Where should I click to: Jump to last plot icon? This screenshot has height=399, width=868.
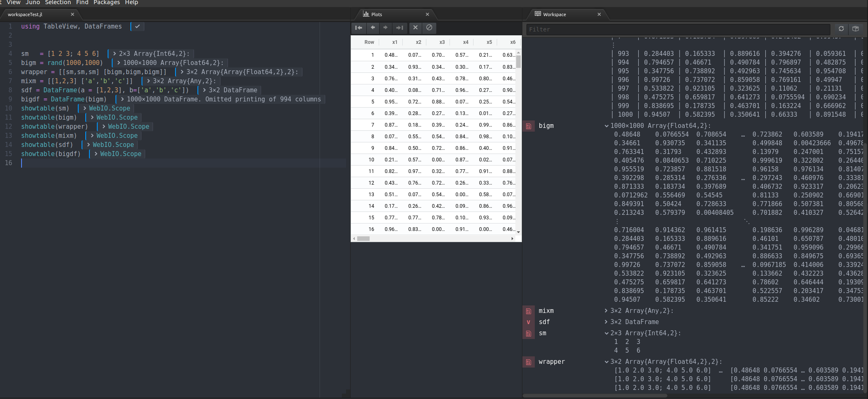[x=399, y=28]
